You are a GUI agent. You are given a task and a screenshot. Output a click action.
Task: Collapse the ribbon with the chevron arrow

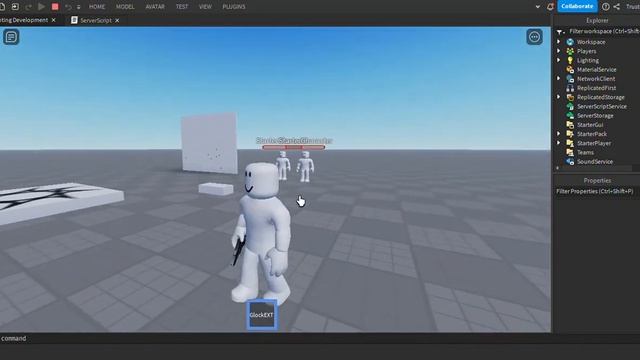coord(538,7)
